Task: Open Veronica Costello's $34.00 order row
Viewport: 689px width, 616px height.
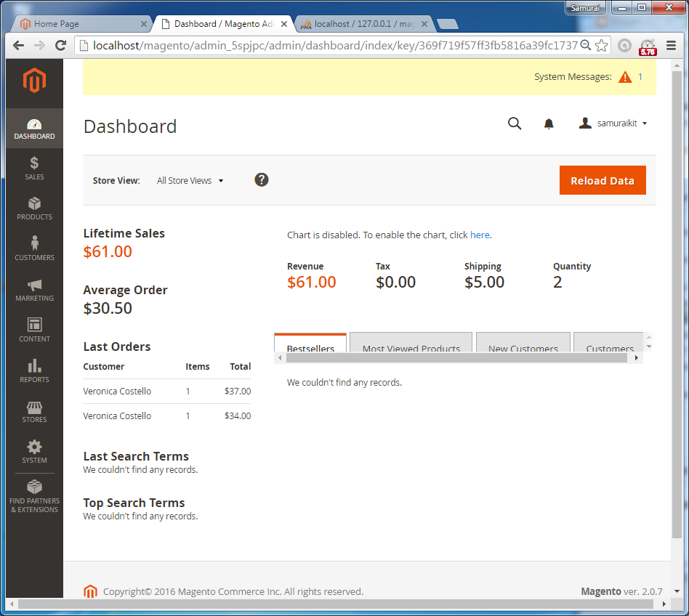Action: point(167,416)
